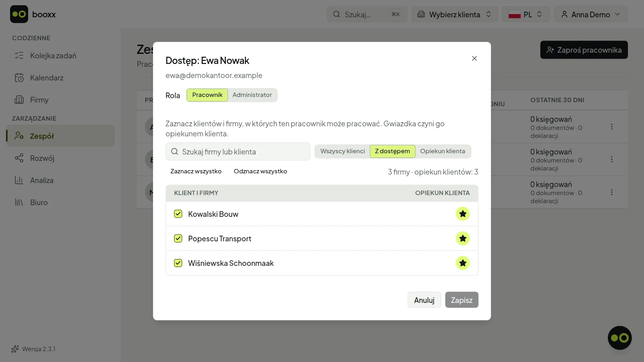
Task: Click the booxx logo icon
Action: 19,14
